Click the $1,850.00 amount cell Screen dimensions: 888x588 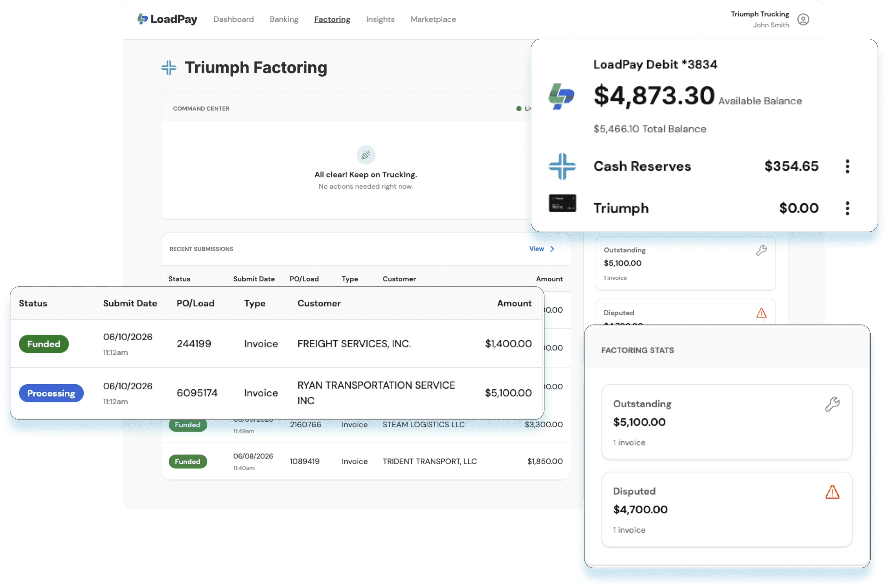pos(544,461)
